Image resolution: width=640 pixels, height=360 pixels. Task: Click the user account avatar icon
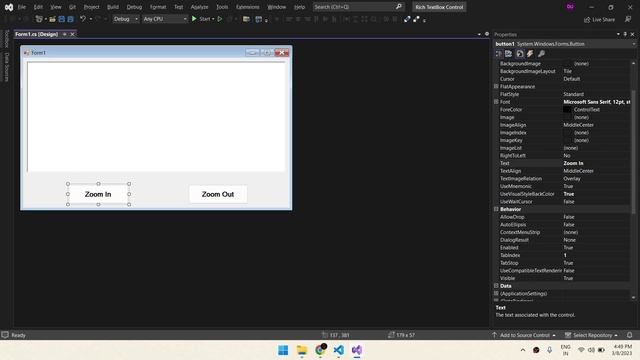[570, 7]
